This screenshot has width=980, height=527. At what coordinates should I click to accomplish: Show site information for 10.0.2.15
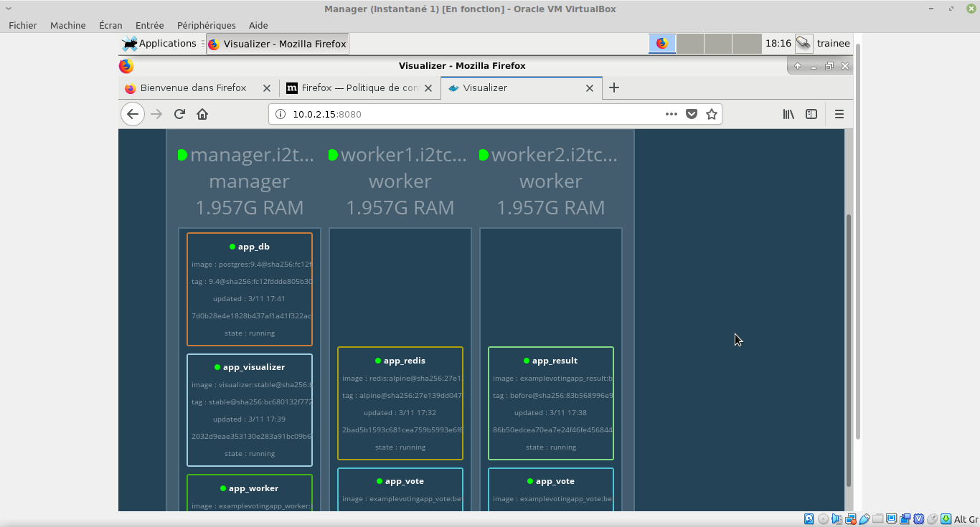click(281, 114)
